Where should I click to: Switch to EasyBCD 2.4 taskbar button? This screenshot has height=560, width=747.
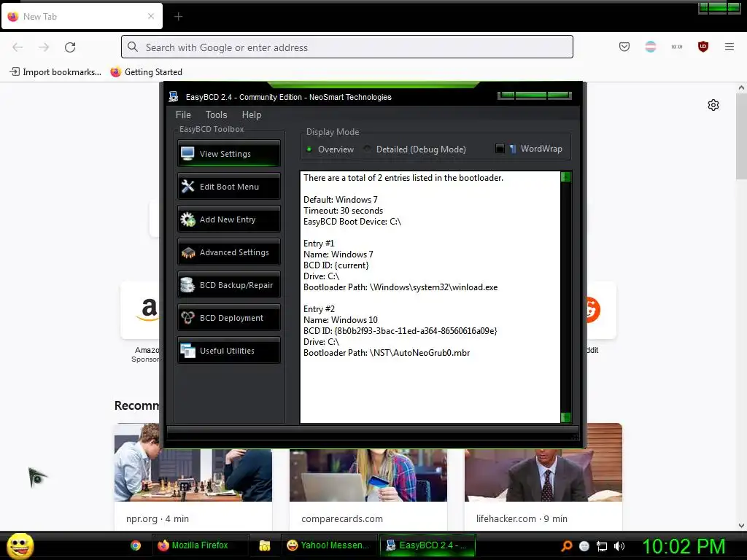[x=427, y=545]
